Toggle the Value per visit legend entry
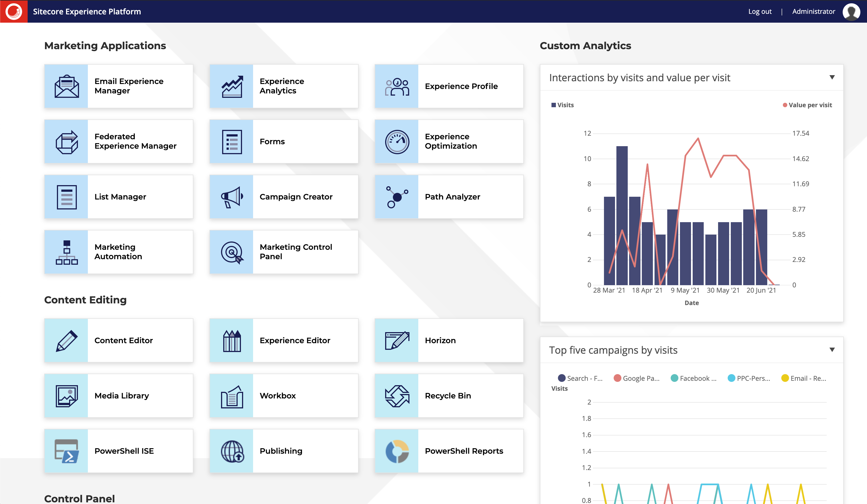Screen dimensions: 867x504 click(x=807, y=105)
